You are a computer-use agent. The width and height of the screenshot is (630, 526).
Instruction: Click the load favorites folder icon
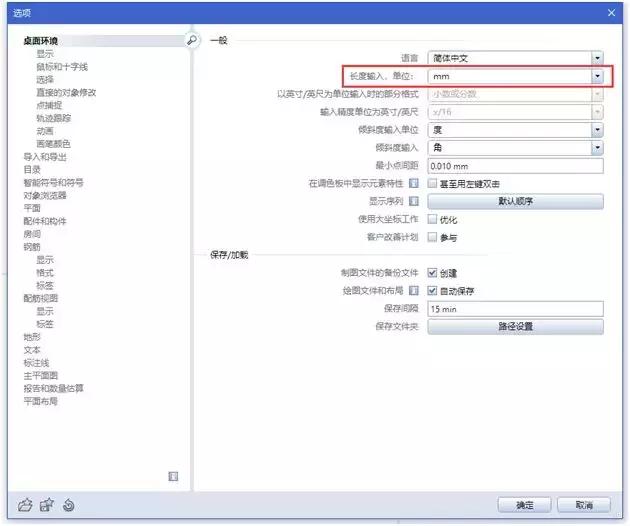pyautogui.click(x=25, y=505)
